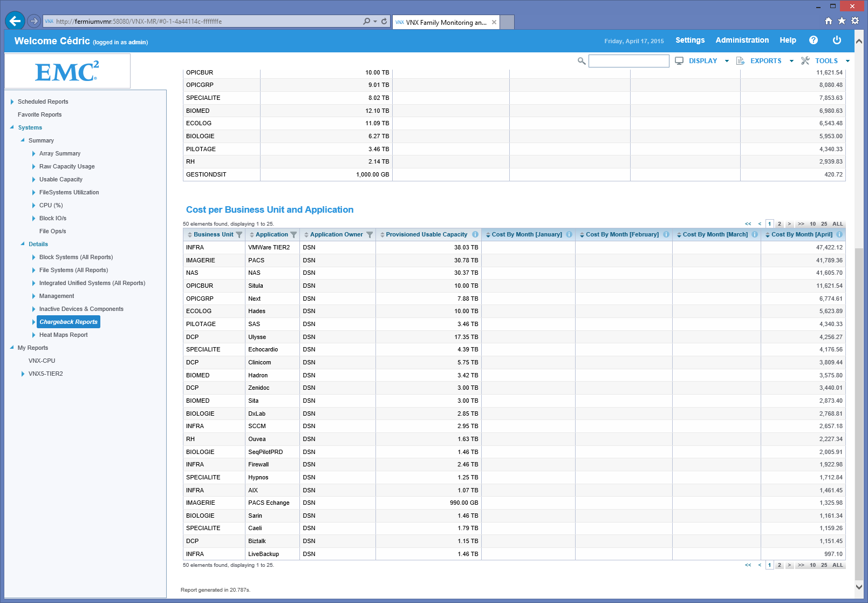The height and width of the screenshot is (603, 868).
Task: Open the EXPORTS dropdown menu
Action: (x=766, y=61)
